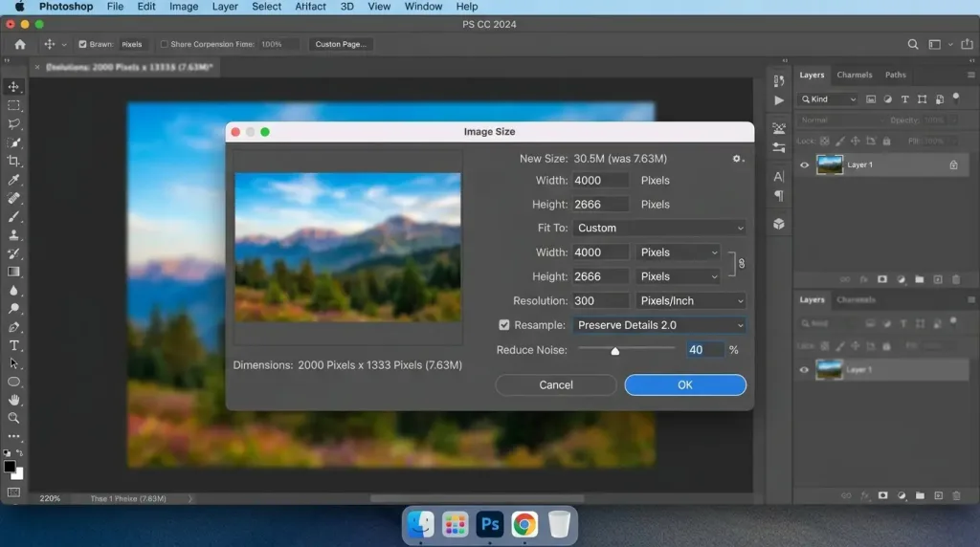The height and width of the screenshot is (547, 980).
Task: Switch to the Charmels tab in upper panel
Action: [854, 75]
